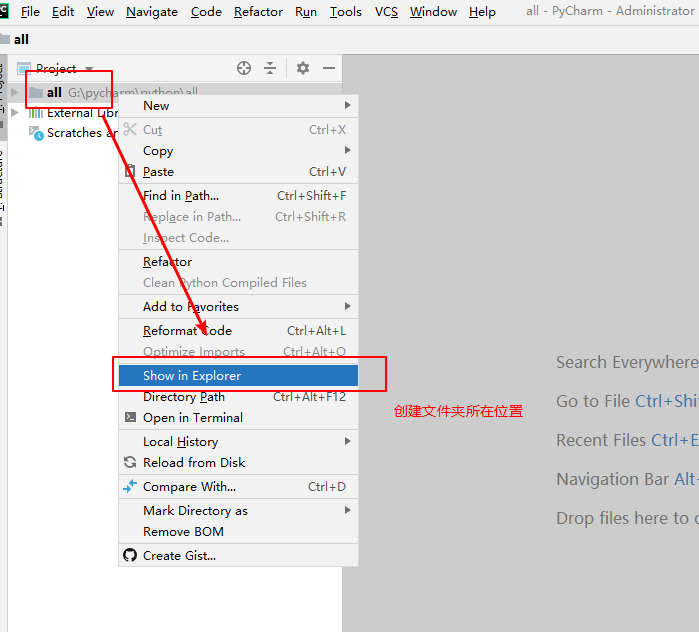Click the all folder icon in project tree

point(36,92)
